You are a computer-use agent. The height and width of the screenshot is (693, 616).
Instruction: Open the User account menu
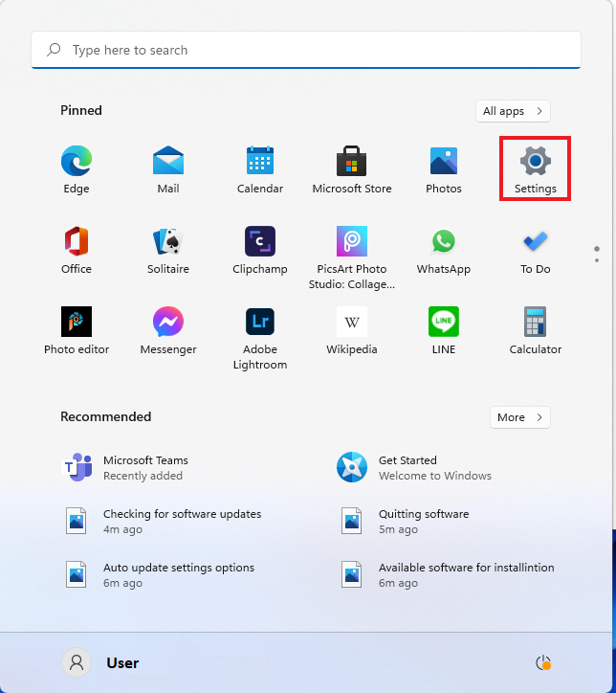click(101, 662)
